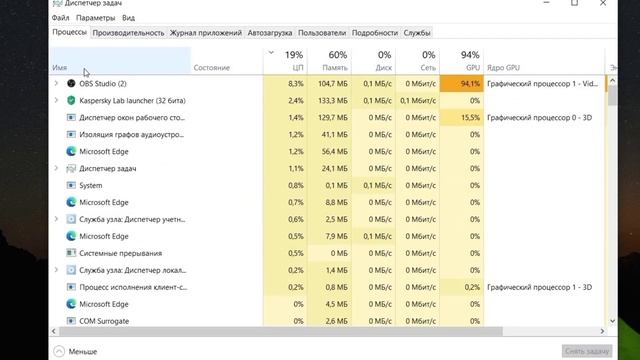Sort by the Сеть 0% column header

(418, 61)
